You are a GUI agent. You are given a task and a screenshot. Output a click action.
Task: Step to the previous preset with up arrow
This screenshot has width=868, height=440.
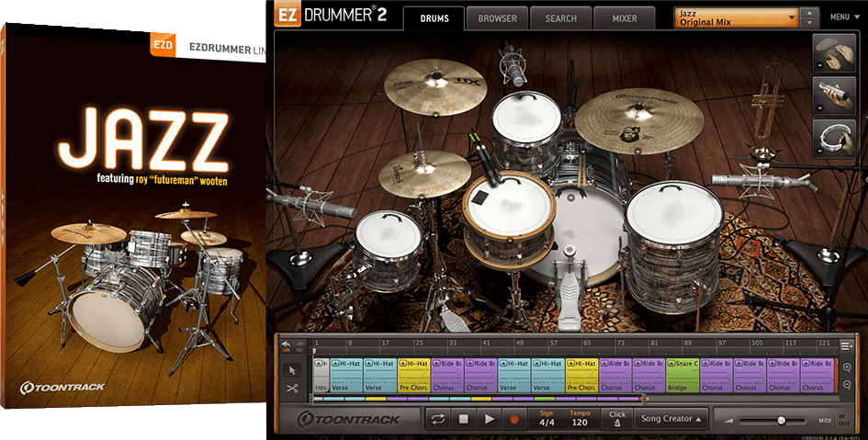[x=810, y=13]
